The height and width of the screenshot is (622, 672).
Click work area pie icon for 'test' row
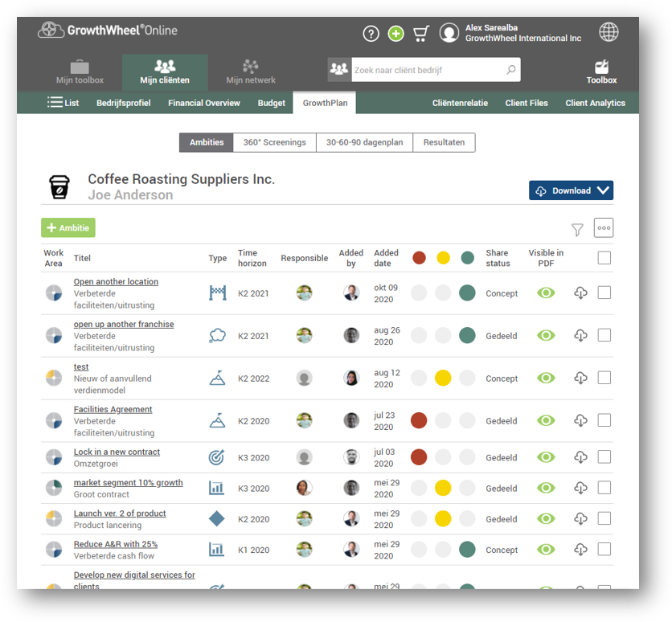coord(54,378)
